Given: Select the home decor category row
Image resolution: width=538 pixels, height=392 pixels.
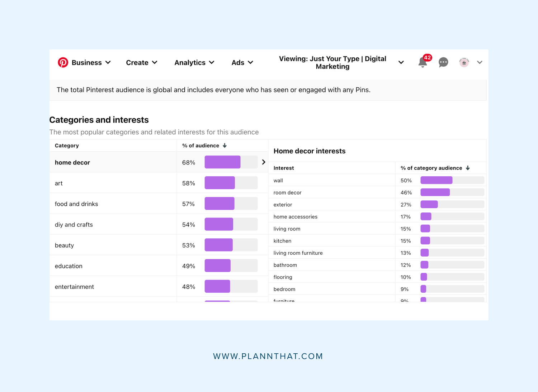Looking at the screenshot, I should [x=108, y=162].
